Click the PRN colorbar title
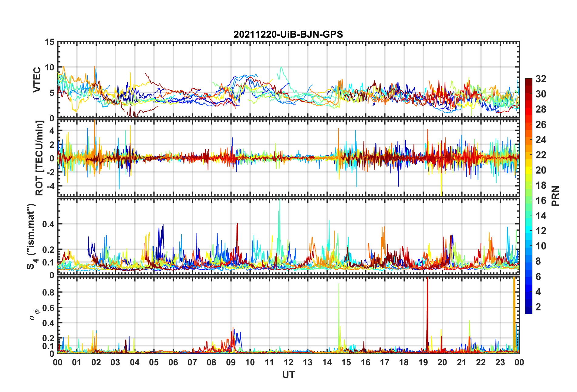The image size is (577, 392). (x=555, y=196)
